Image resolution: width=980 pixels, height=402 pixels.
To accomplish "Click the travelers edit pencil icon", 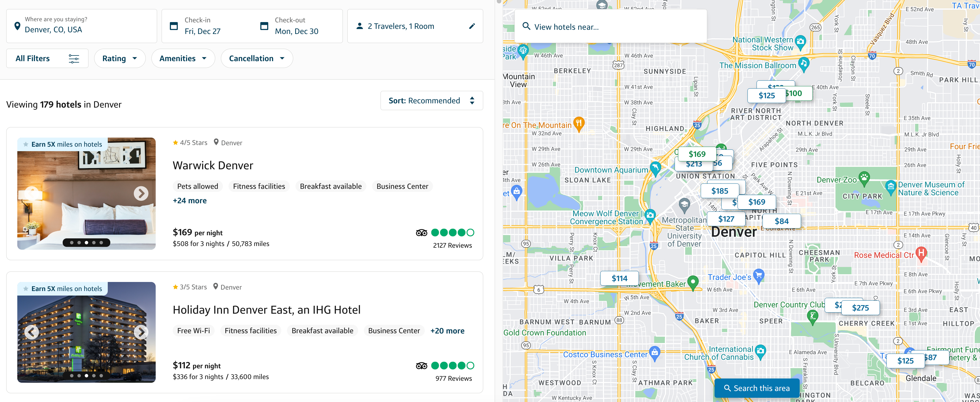I will 472,26.
